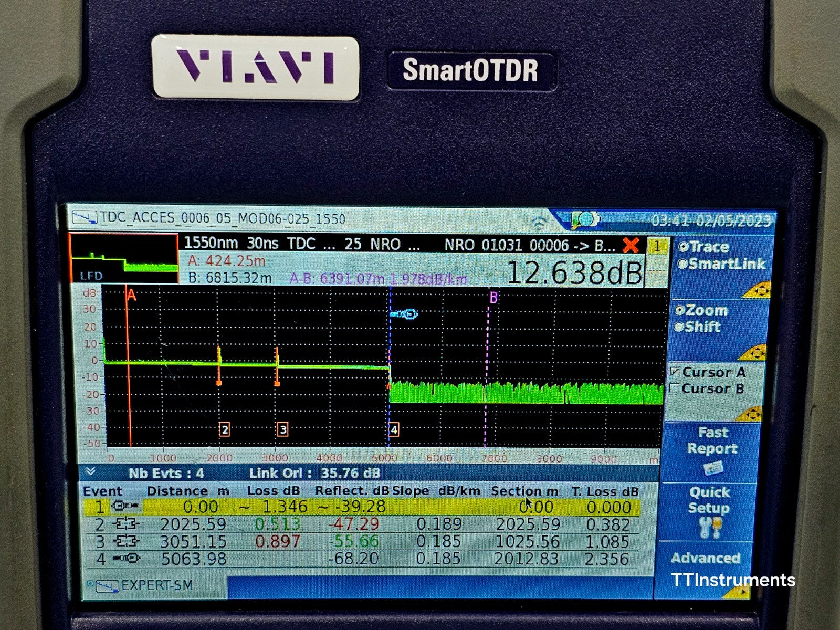Enable the Cursor B checkbox

point(674,389)
